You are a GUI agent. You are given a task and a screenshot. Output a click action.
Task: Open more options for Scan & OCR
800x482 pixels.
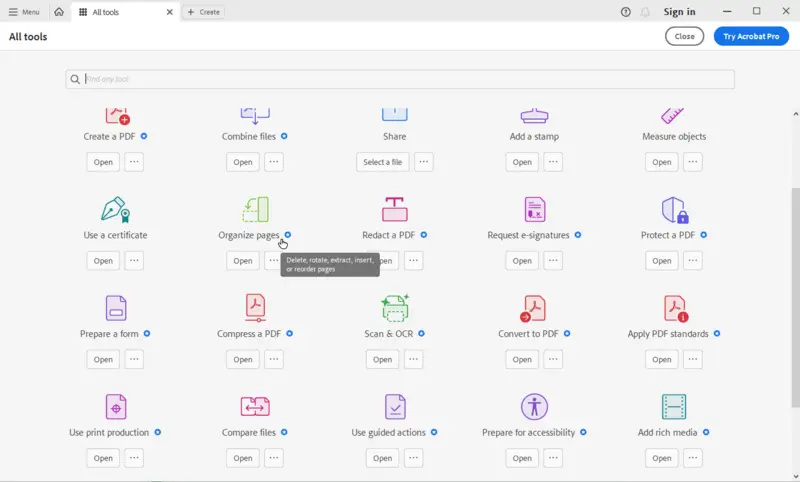click(x=413, y=359)
